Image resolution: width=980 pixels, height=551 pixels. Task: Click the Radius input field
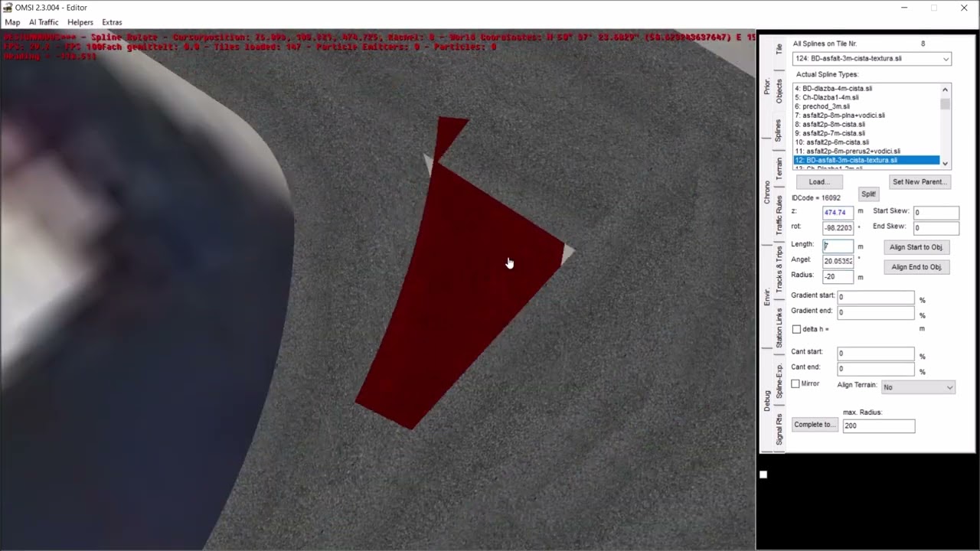[838, 276]
